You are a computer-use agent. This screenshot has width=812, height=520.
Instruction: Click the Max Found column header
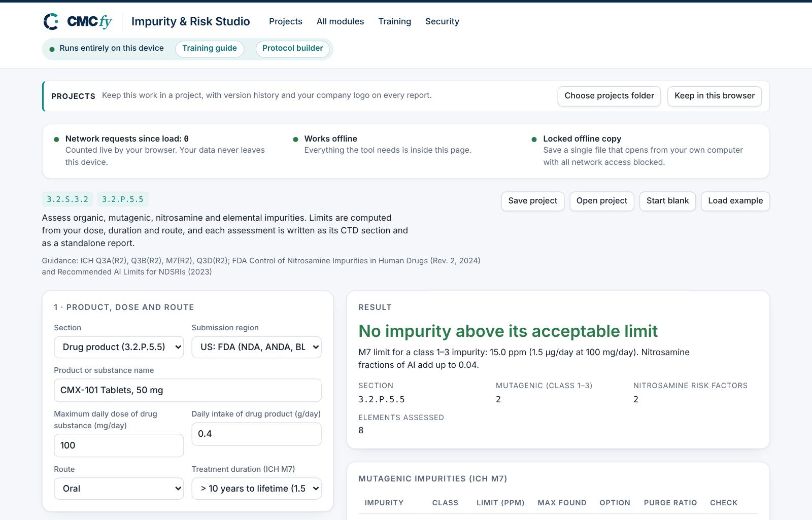tap(562, 503)
